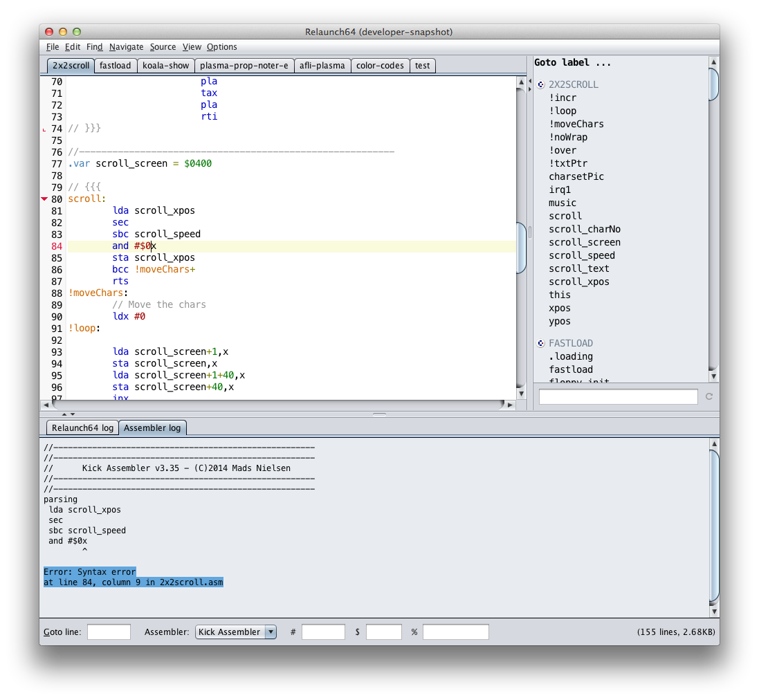The width and height of the screenshot is (759, 700).
Task: Click the editor's horizontal scrollbar left arrow
Action: (46, 405)
